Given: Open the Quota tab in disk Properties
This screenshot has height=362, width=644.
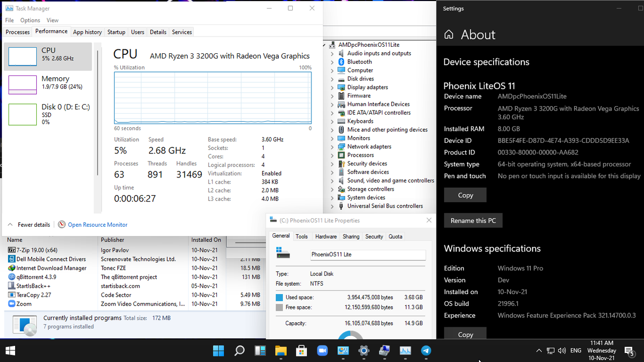Looking at the screenshot, I should (x=395, y=236).
